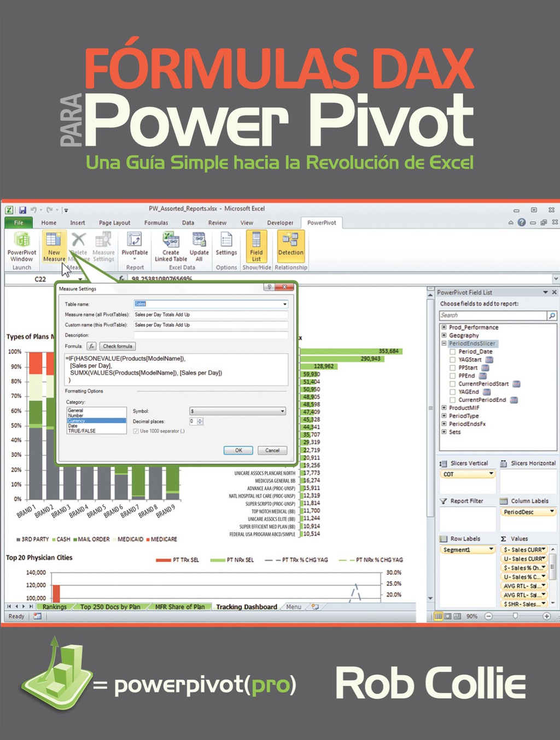Click the Save icon in quick access toolbar
This screenshot has width=560, height=740.
[22, 209]
